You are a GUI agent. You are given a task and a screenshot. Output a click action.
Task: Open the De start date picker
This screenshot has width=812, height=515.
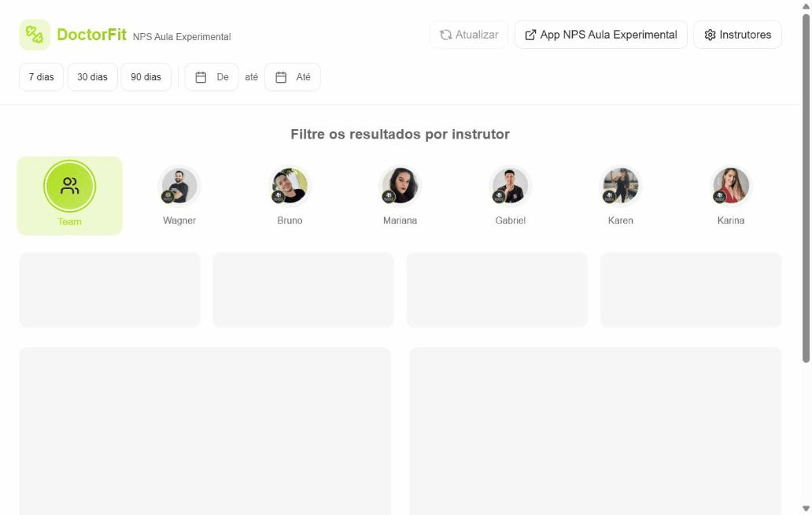[x=212, y=77]
